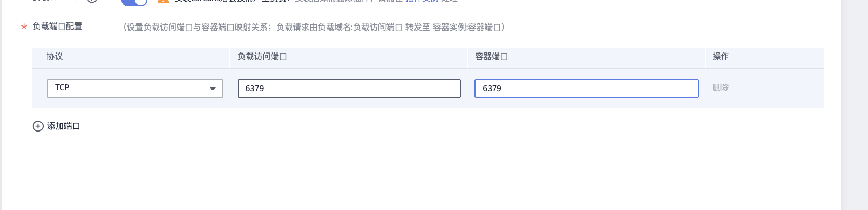Click the 添加端口 text button

pyautogui.click(x=63, y=126)
